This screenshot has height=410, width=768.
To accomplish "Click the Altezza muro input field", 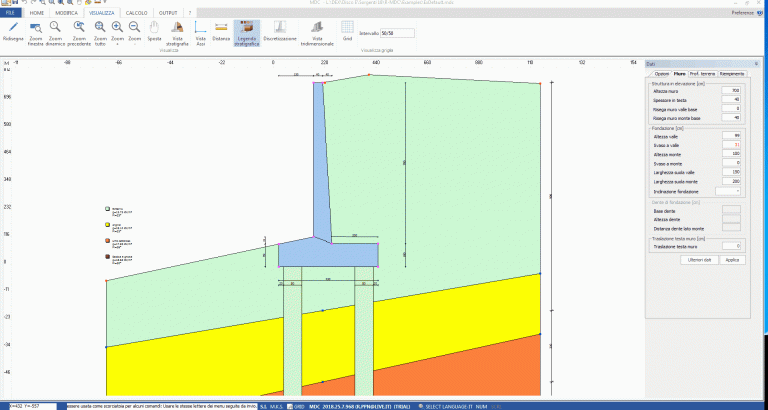I will (730, 91).
